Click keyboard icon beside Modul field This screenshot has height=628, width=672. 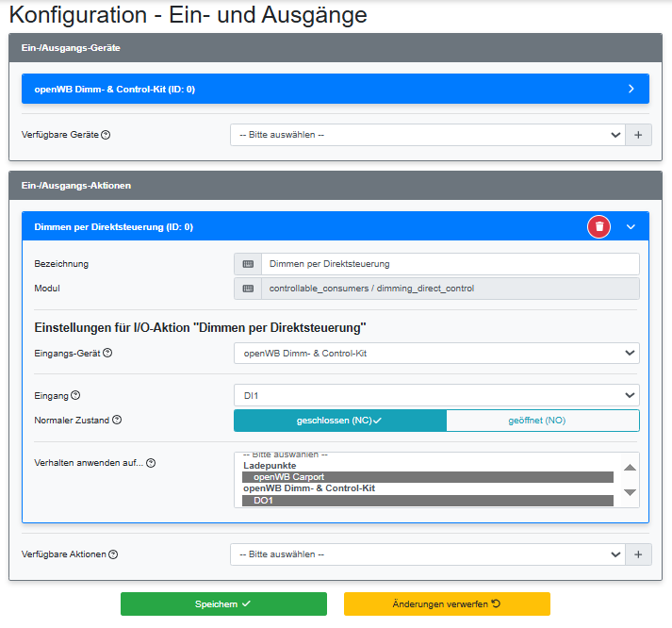(248, 289)
